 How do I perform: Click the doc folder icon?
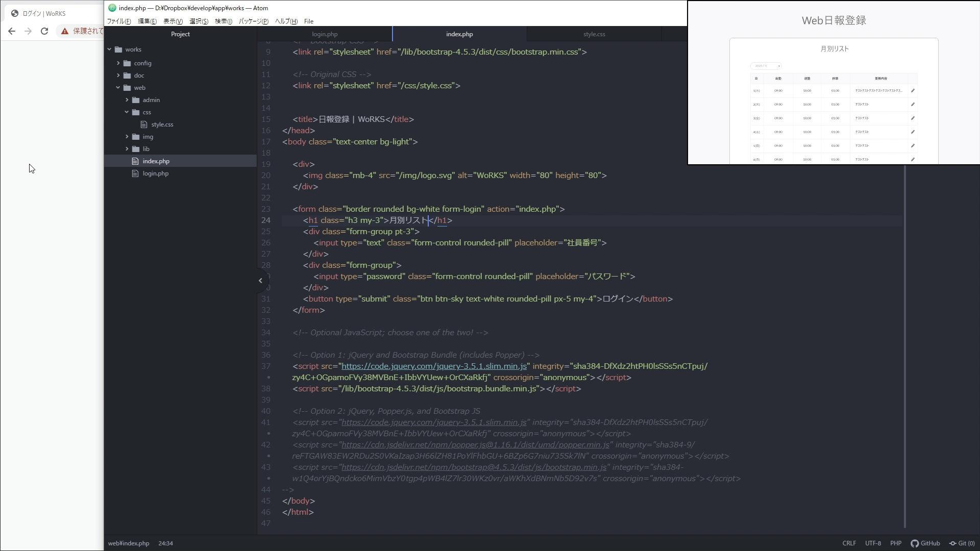[x=127, y=76]
